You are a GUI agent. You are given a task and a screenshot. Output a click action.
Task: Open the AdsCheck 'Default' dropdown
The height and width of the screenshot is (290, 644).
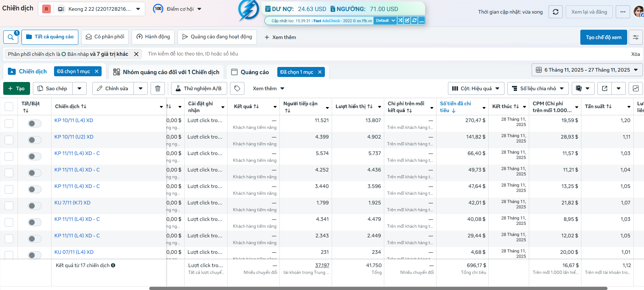coord(385,20)
